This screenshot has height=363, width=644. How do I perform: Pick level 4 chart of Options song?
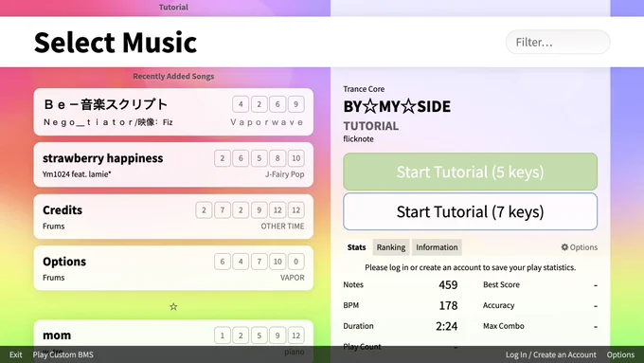tap(241, 262)
